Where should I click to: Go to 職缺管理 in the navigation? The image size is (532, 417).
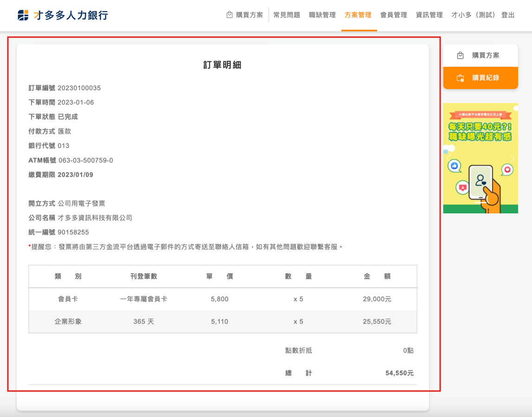322,15
